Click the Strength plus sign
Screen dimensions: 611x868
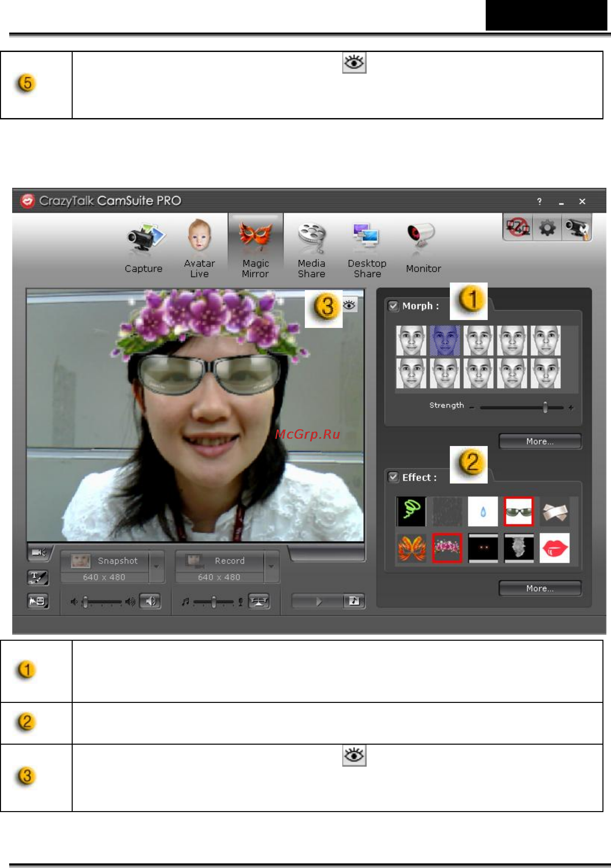click(571, 408)
